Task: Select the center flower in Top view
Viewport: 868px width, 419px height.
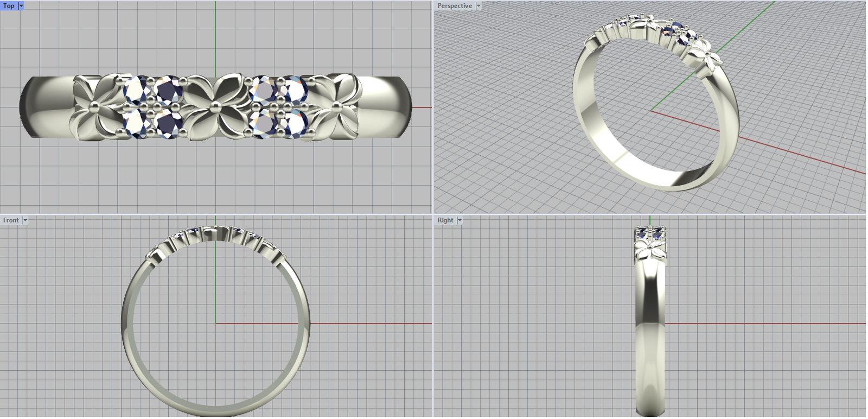Action: 215,107
